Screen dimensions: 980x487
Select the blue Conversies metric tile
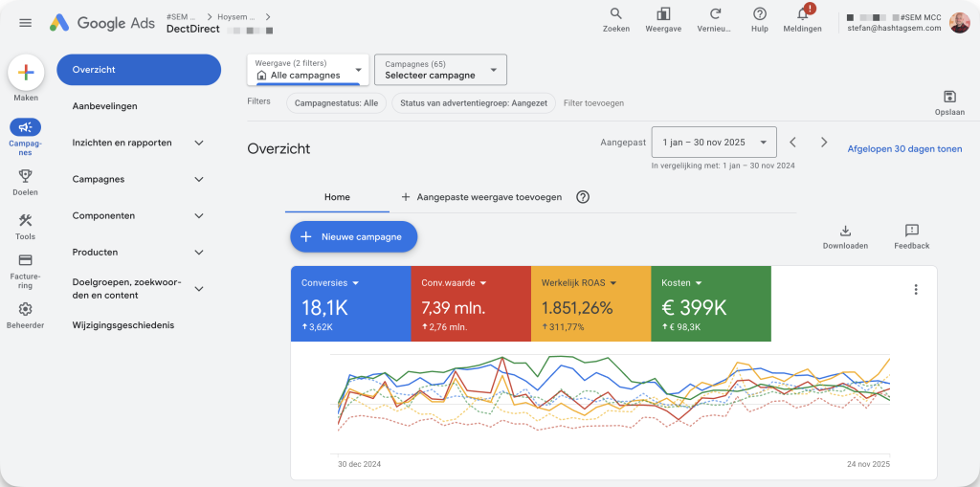click(350, 303)
